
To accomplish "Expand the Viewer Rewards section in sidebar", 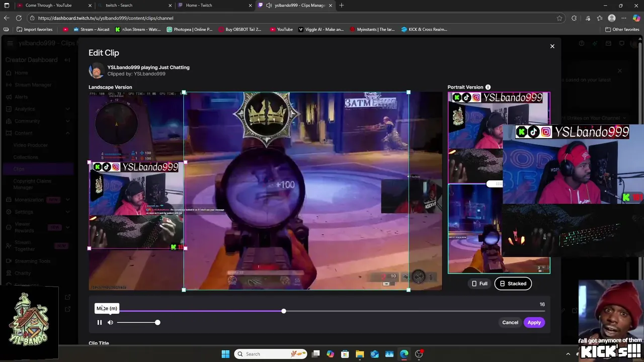I will (67, 227).
